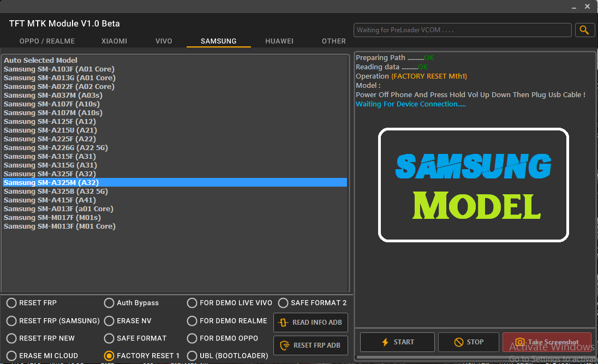Image resolution: width=598 pixels, height=364 pixels.
Task: Pick Samsung SM-A037M (A03s) model
Action: 175,96
